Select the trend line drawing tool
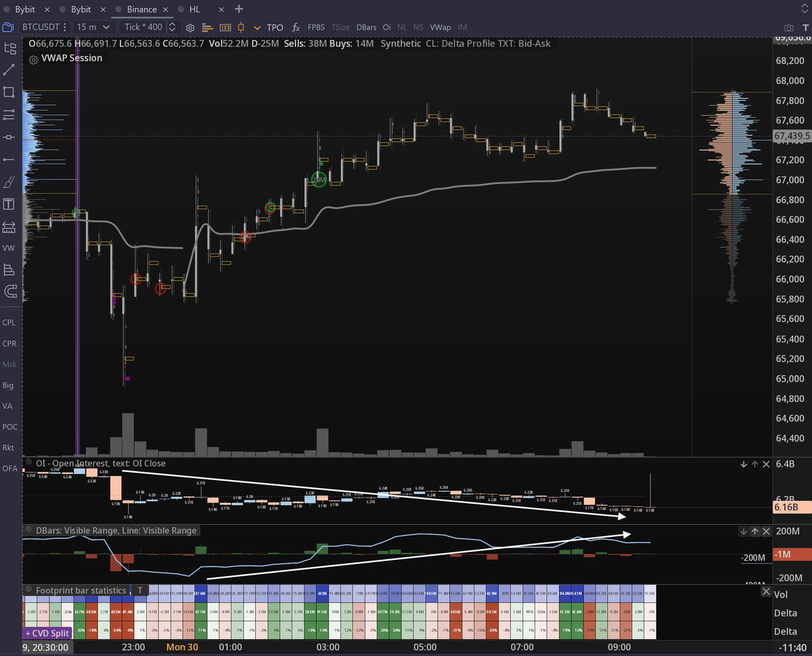 tap(9, 70)
